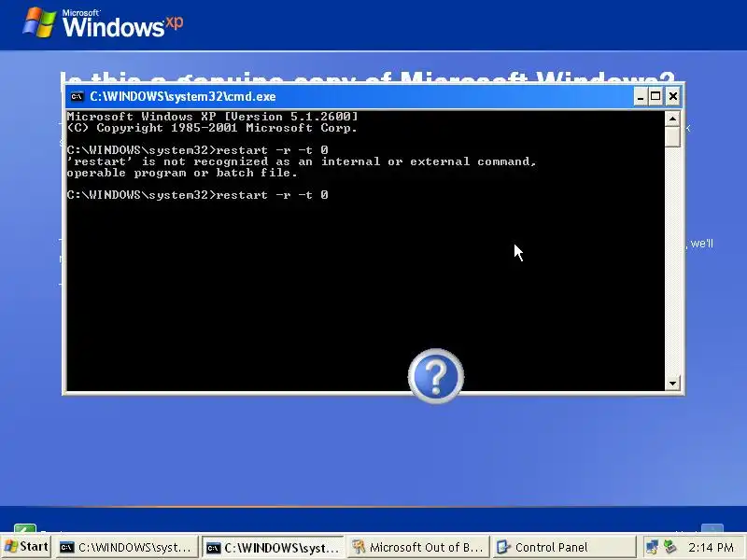
Task: Click the Microsoft Out of Box taskbar icon
Action: point(359,548)
